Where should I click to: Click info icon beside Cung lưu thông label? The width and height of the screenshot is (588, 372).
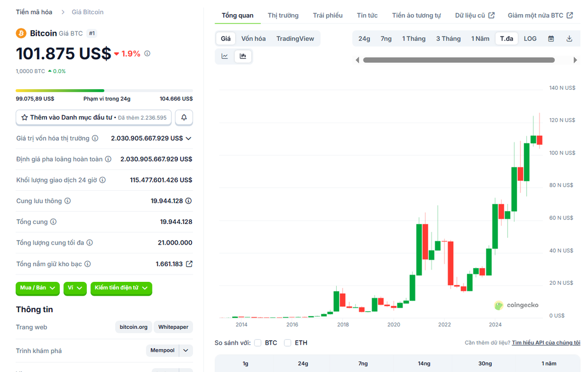click(x=68, y=201)
